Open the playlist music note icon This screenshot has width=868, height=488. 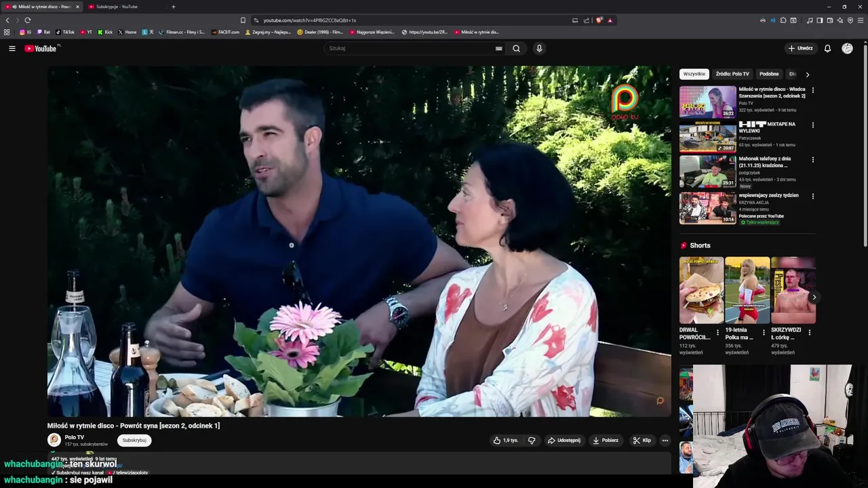tap(810, 20)
